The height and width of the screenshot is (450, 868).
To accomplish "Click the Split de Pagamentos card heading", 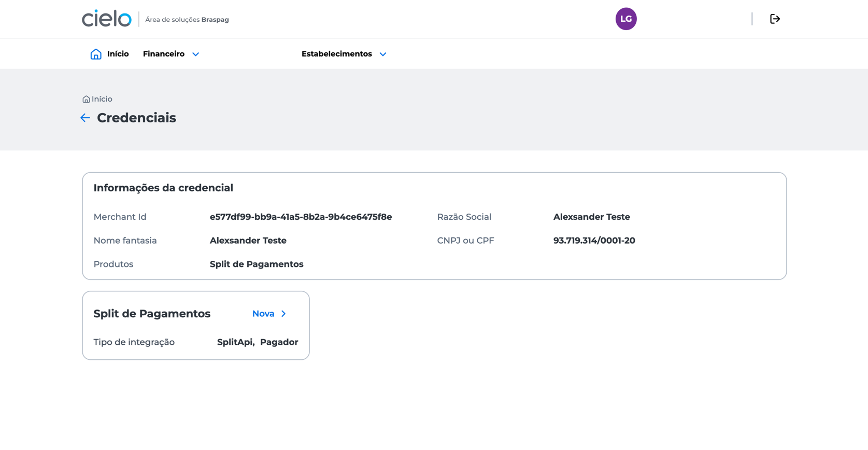I will [x=152, y=314].
